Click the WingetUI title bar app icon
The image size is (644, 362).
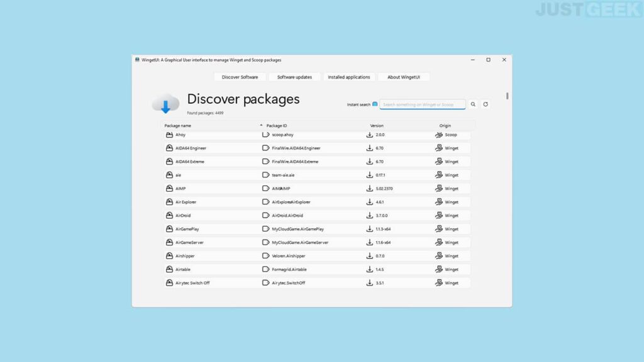click(137, 60)
